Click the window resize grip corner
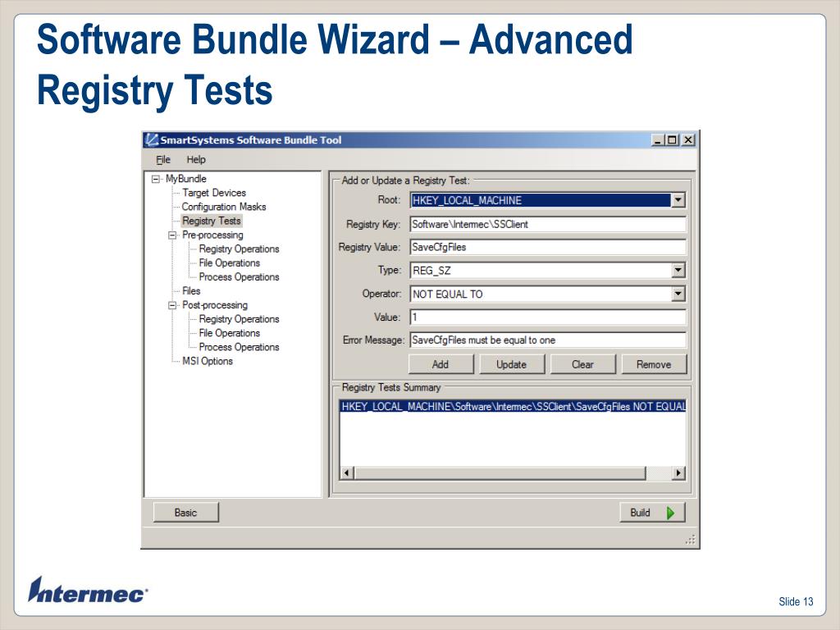This screenshot has width=840, height=630. pyautogui.click(x=691, y=540)
